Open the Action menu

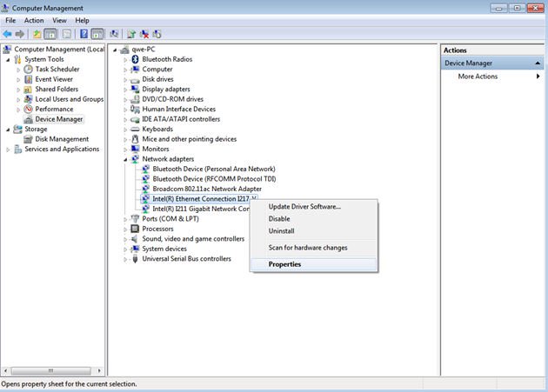coord(34,20)
